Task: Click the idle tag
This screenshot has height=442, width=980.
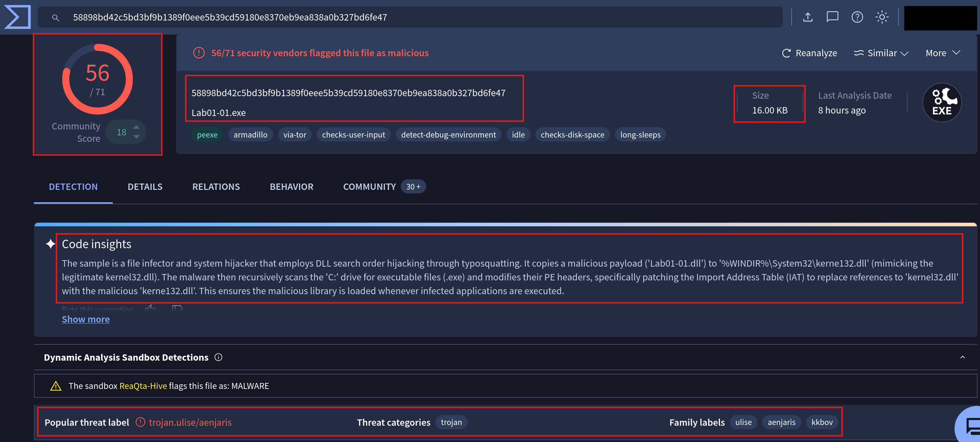Action: (518, 135)
